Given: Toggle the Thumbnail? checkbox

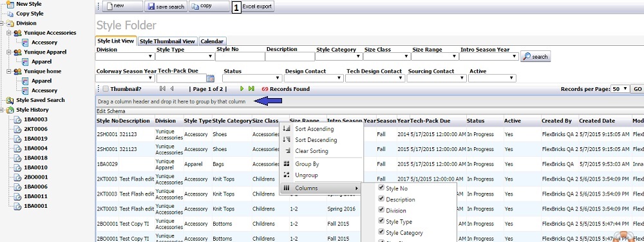Looking at the screenshot, I should click(x=106, y=88).
